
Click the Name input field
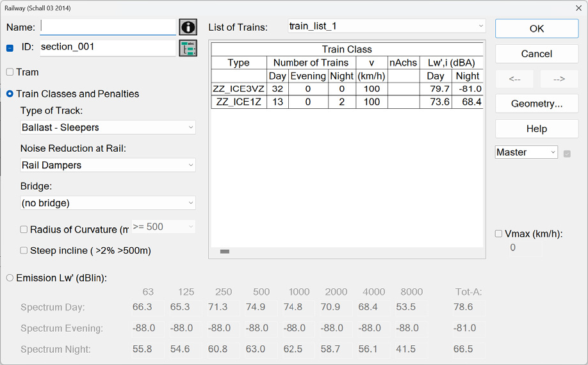108,27
